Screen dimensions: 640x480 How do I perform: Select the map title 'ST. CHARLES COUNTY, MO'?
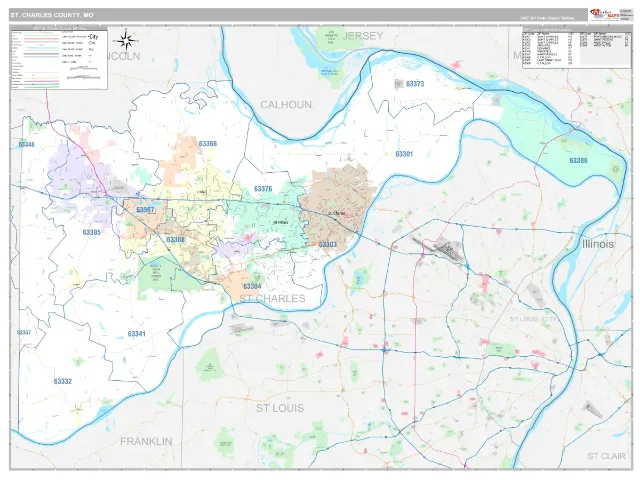click(x=52, y=15)
